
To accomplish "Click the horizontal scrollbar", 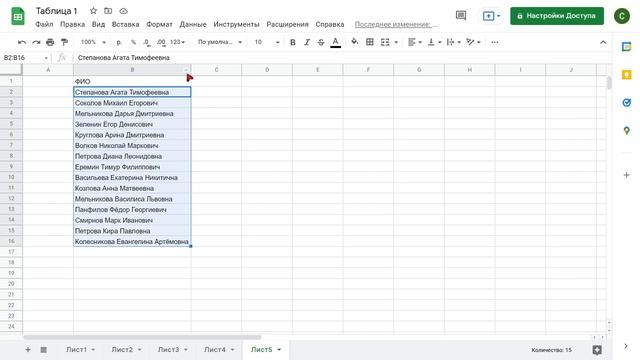I will tap(142, 337).
